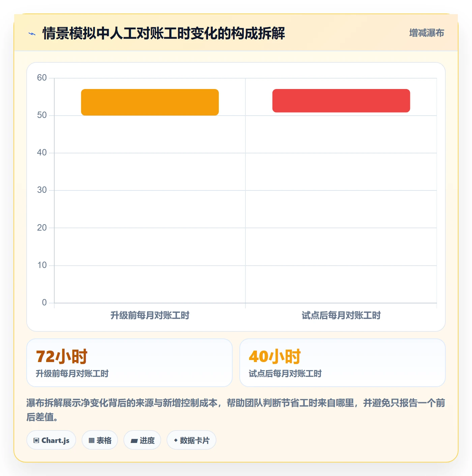The width and height of the screenshot is (472, 476).
Task: Click the x-axis label 试点后每月对账工时
Action: 341,316
